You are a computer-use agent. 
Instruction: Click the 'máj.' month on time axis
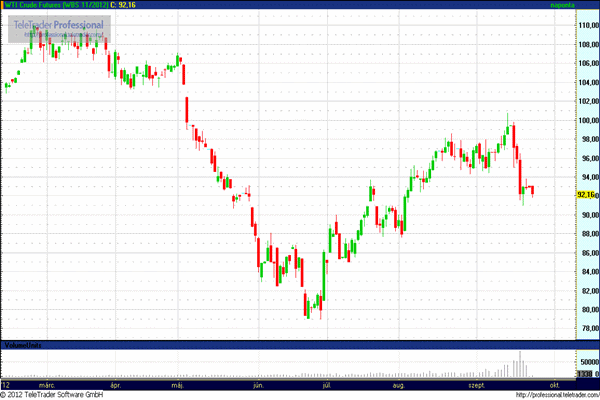[x=180, y=384]
